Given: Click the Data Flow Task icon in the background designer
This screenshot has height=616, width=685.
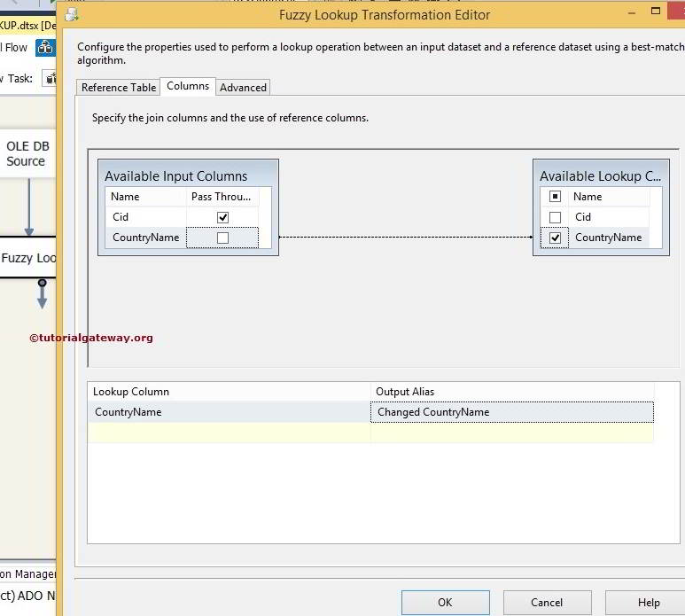Looking at the screenshot, I should point(50,79).
